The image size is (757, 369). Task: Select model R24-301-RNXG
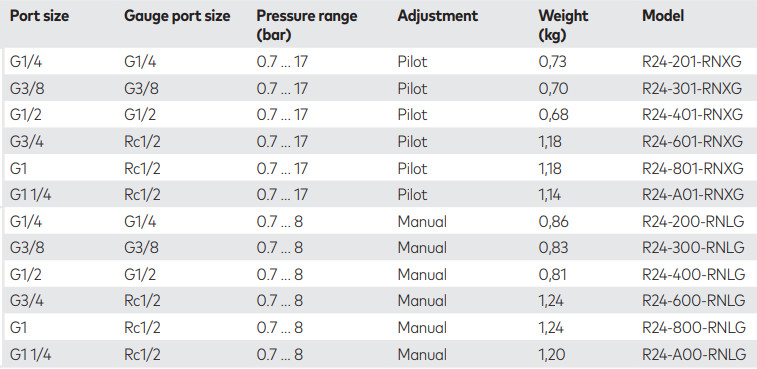click(x=692, y=88)
